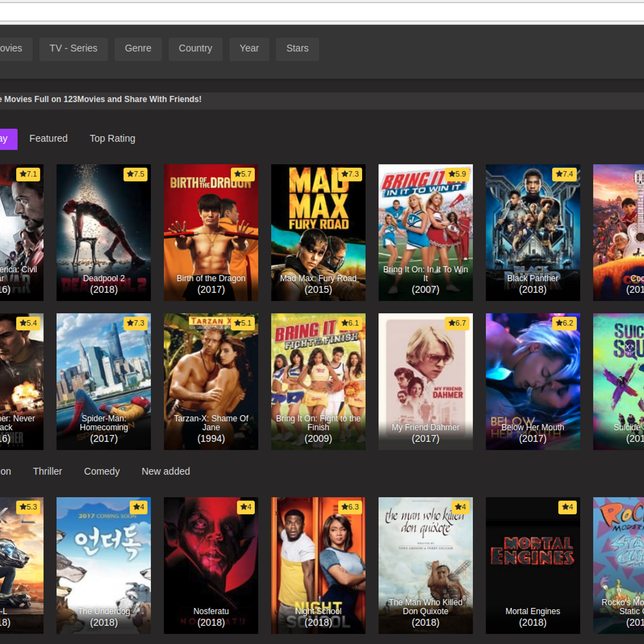Click the star 4 badge on Mortal Engines
644x644 pixels.
(x=568, y=507)
